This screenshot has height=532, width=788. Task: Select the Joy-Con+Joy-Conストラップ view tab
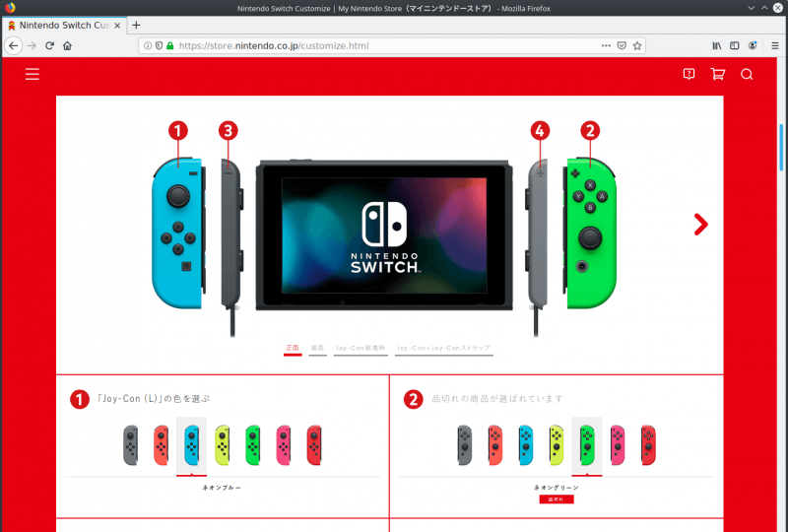[444, 348]
